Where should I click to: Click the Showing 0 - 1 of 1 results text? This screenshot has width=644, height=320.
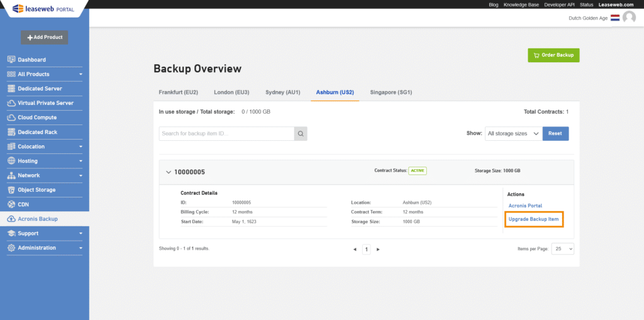pyautogui.click(x=184, y=248)
